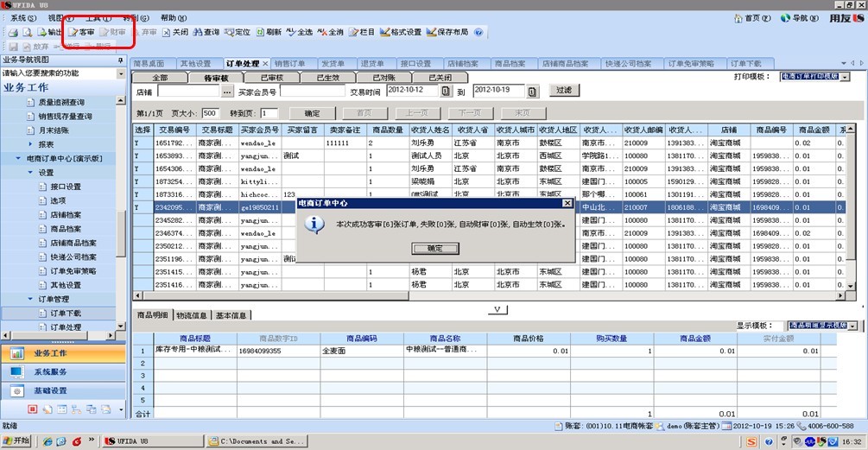
Task: Open 查询 search from the toolbar
Action: tap(206, 33)
